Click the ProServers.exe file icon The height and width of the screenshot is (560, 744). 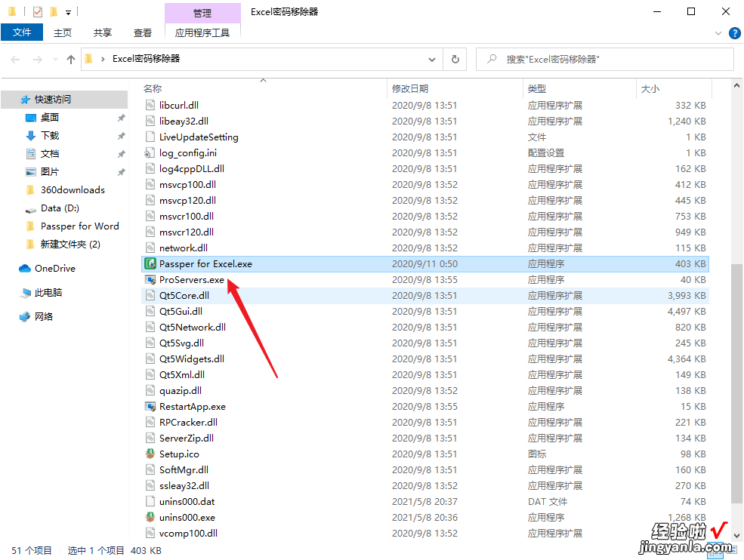coord(150,280)
